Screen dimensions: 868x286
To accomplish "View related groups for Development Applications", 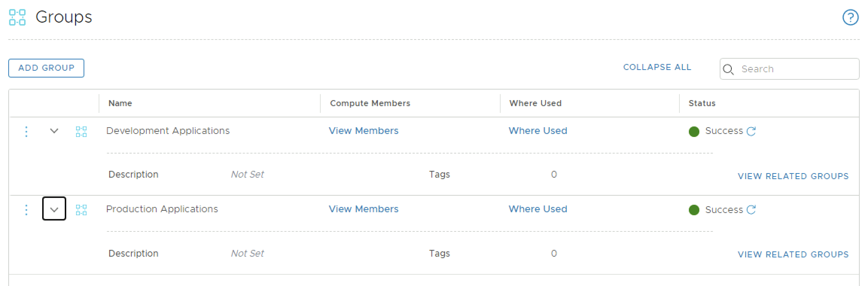I will 793,176.
